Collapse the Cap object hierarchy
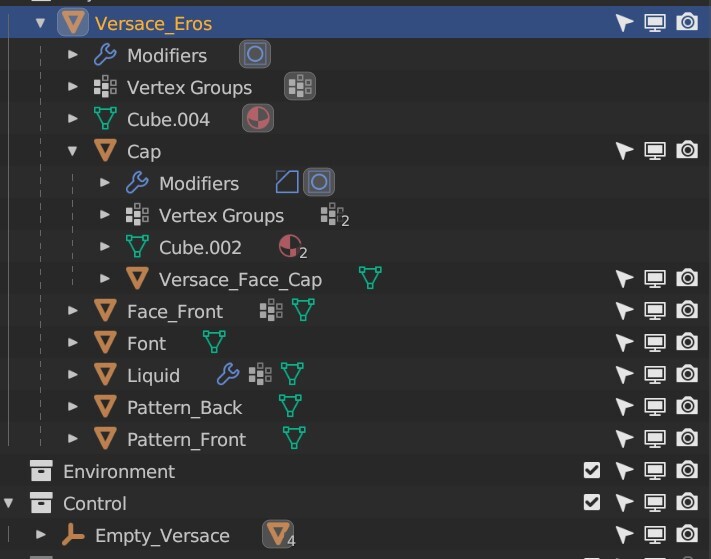The width and height of the screenshot is (711, 559). 73,151
